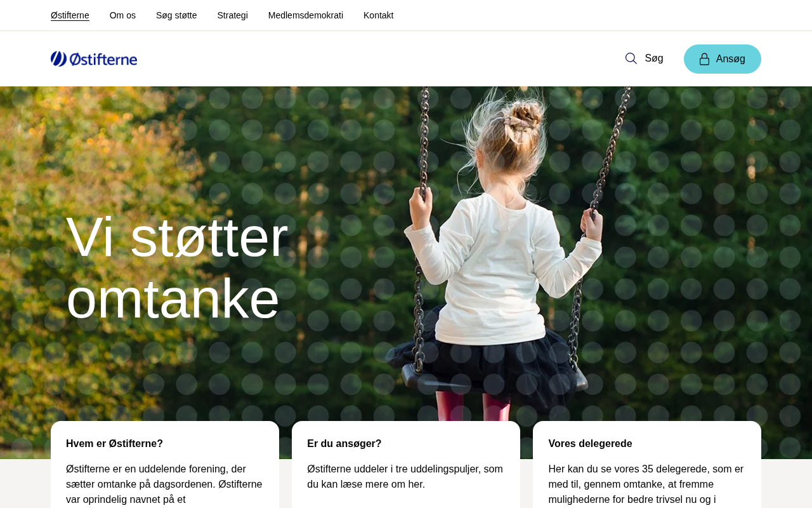Click the magnifying glass search icon

pos(631,58)
